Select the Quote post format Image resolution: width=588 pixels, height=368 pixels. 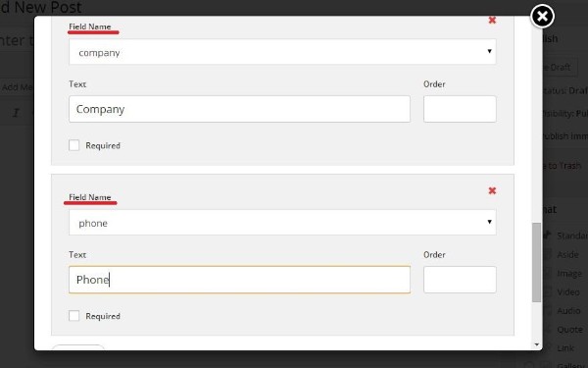point(569,330)
